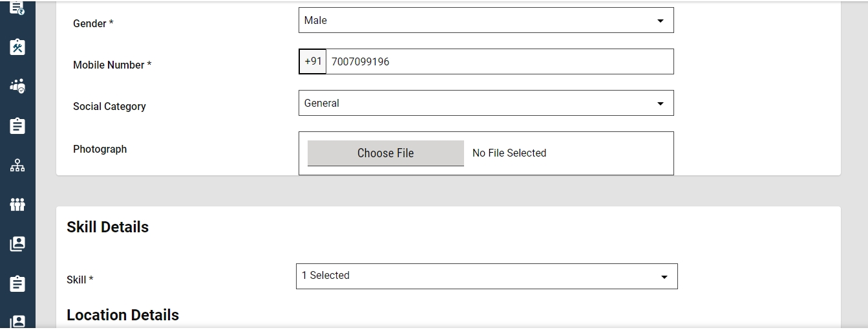The image size is (868, 330).
Task: Click the No File Selected text
Action: pos(509,153)
